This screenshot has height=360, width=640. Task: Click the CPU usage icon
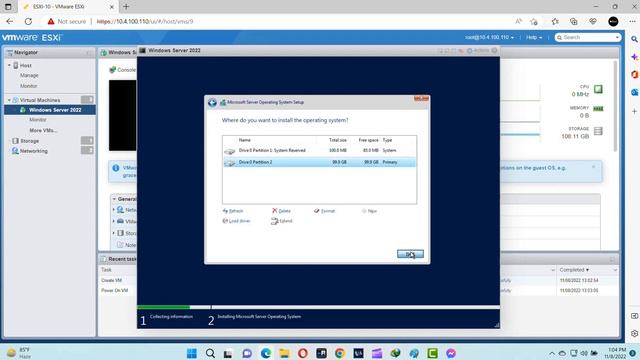tap(598, 89)
